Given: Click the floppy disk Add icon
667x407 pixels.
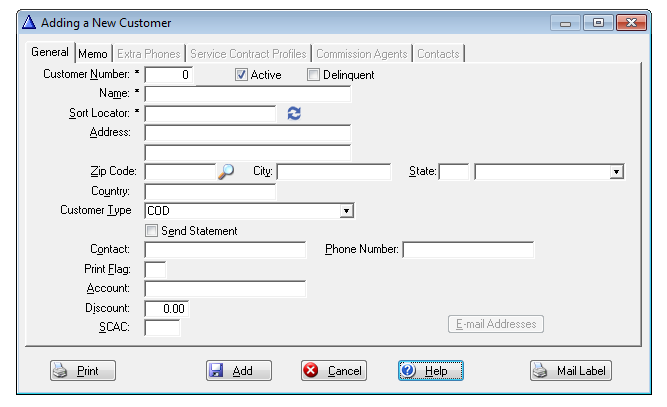Looking at the screenshot, I should coord(216,371).
